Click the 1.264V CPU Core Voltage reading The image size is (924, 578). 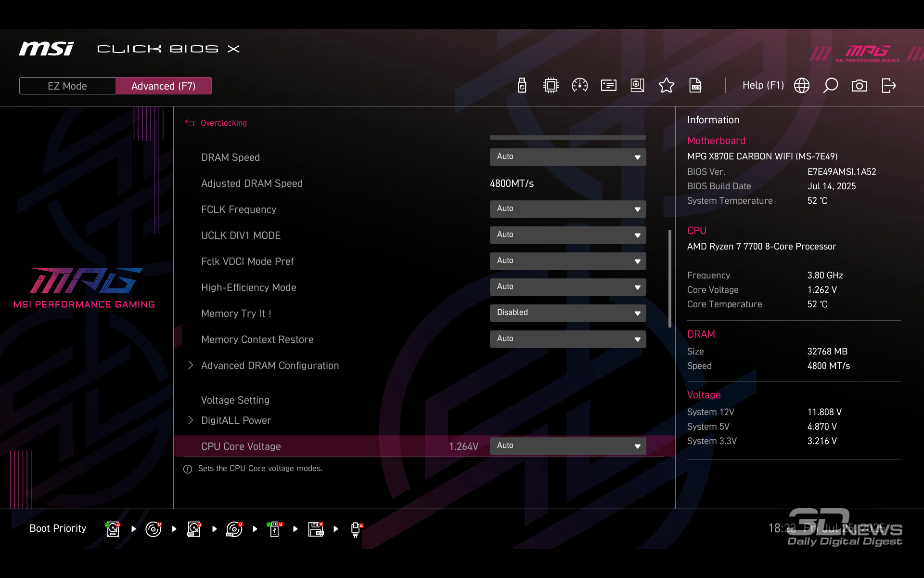tap(463, 447)
